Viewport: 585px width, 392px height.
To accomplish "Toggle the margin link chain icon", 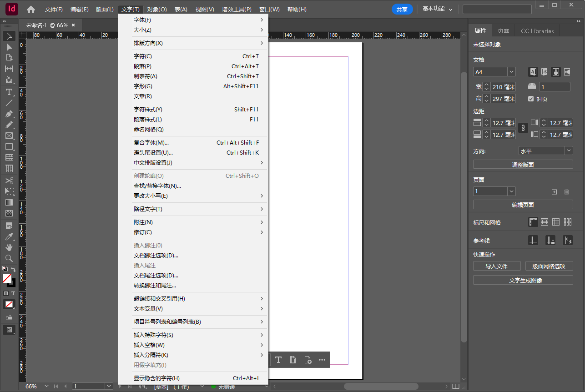I will coord(523,128).
